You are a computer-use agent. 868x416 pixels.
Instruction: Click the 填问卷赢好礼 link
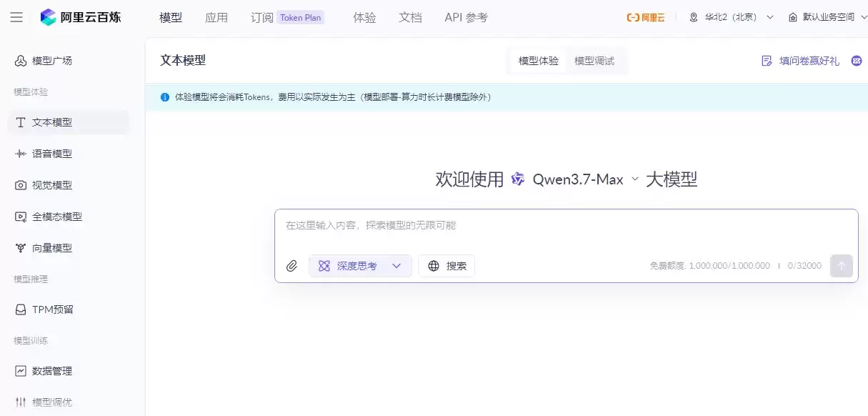tap(801, 61)
